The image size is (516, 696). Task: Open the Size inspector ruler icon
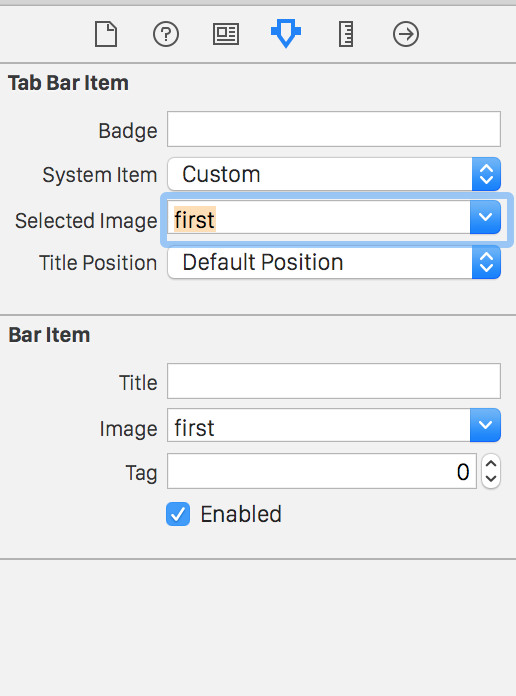346,34
